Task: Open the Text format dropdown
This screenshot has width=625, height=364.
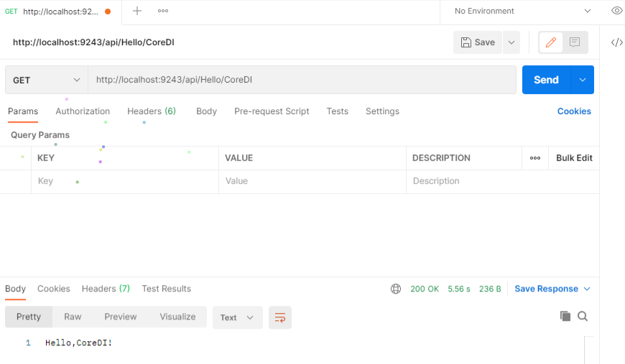Action: point(237,317)
